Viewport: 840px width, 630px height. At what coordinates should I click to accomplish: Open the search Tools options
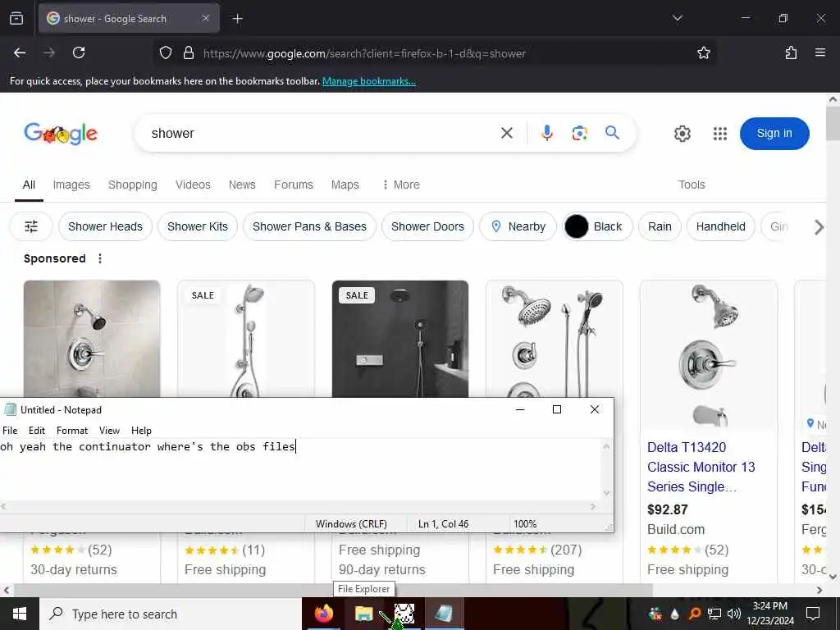692,185
